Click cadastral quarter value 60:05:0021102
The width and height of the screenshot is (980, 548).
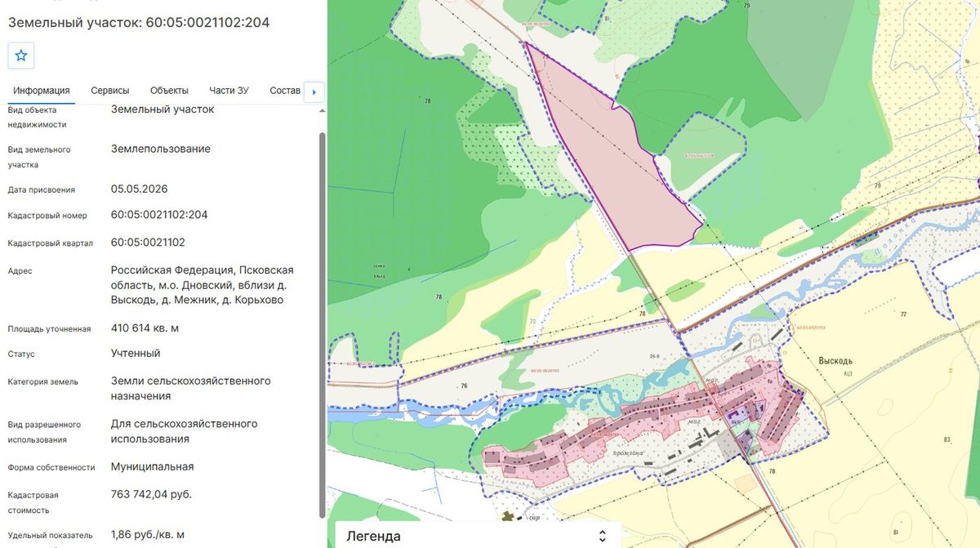pyautogui.click(x=148, y=243)
